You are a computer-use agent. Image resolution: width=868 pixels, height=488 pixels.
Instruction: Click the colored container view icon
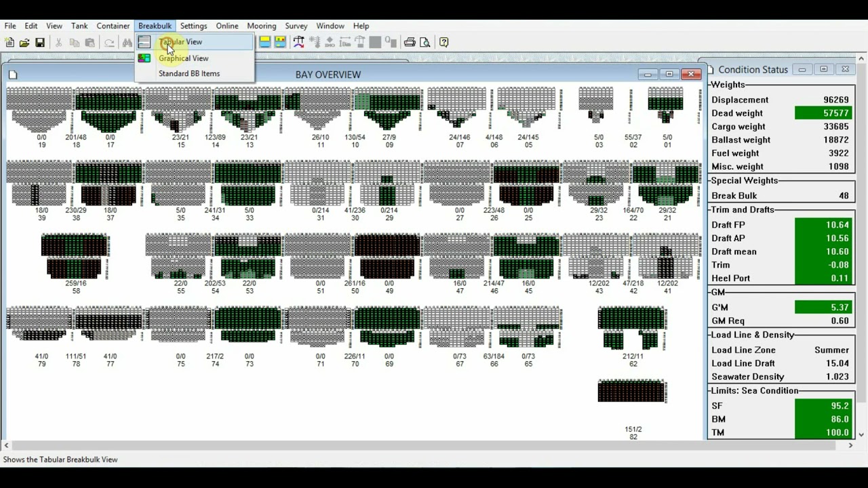280,42
